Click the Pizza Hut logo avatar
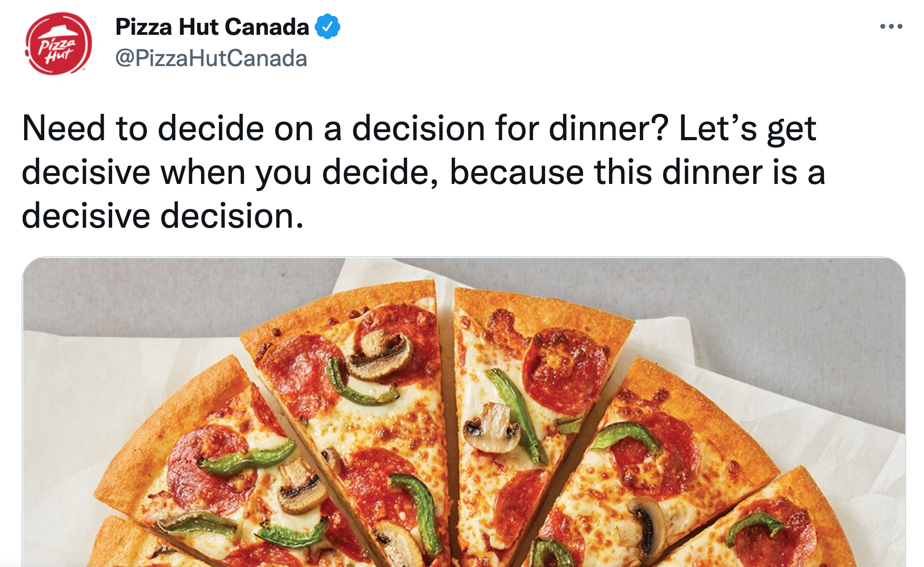The width and height of the screenshot is (924, 567). tap(59, 44)
